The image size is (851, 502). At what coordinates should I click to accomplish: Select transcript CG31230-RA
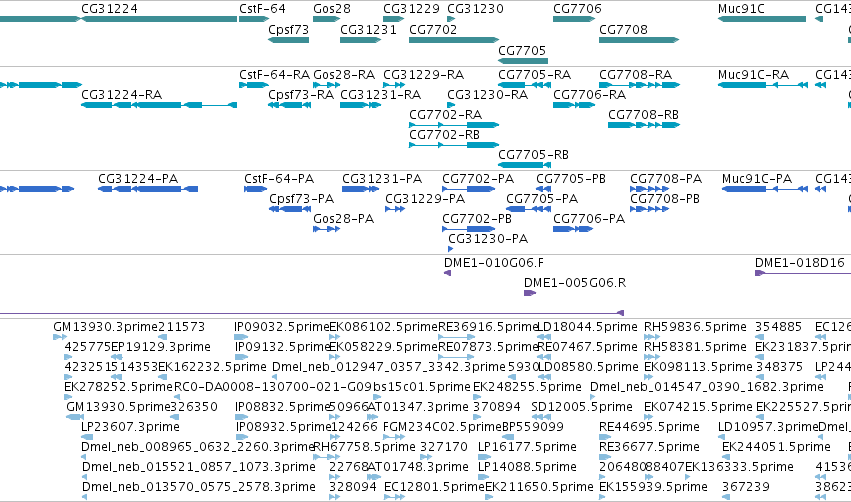coord(450,105)
